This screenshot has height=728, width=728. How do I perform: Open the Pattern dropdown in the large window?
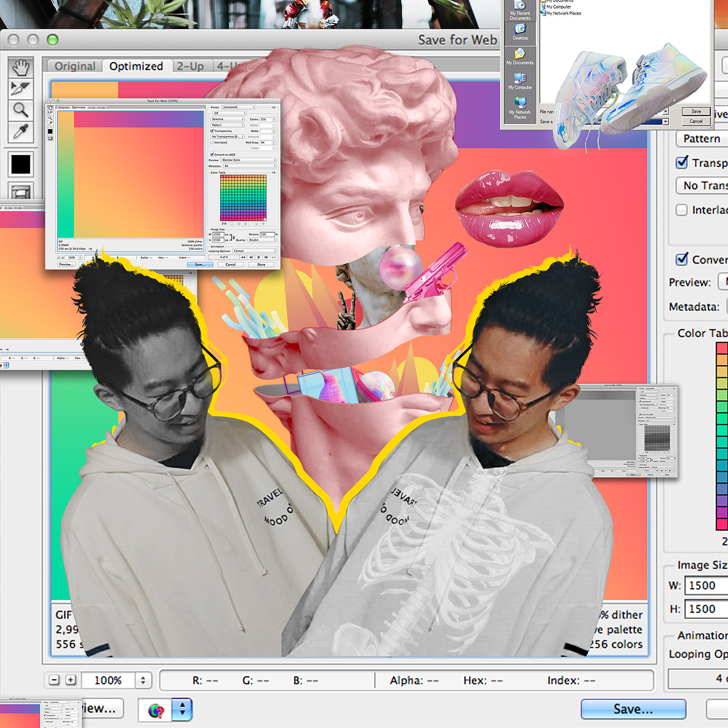click(702, 139)
